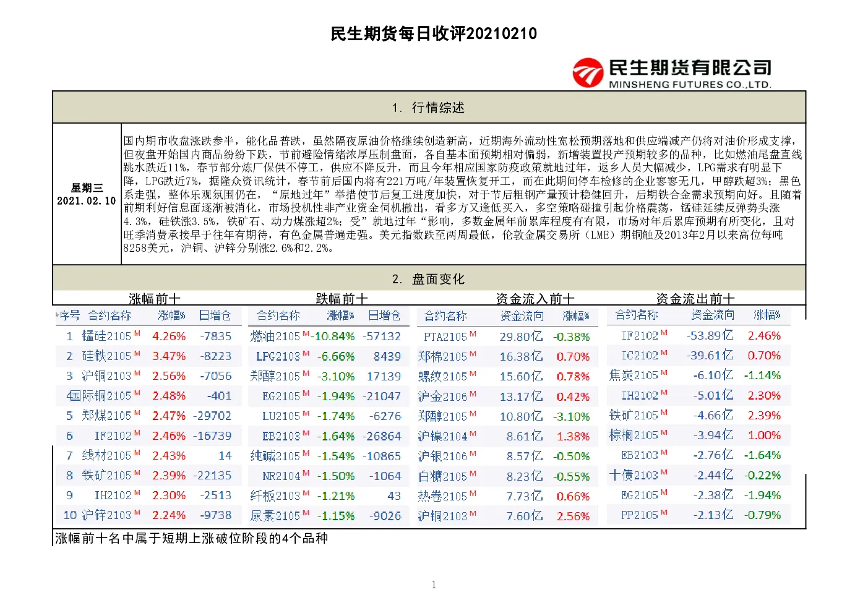Select contract name IC2102
Viewport: 868px width, 613px height.
pos(640,356)
